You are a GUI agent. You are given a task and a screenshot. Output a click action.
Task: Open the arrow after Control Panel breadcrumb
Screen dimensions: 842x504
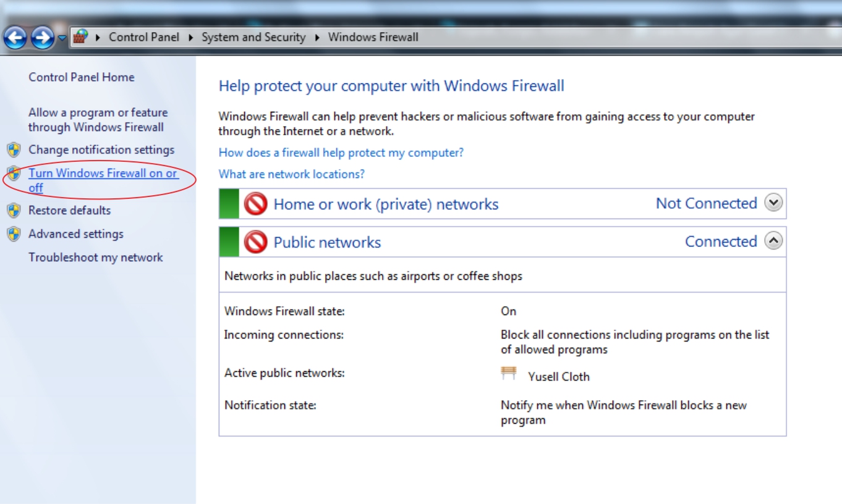191,38
